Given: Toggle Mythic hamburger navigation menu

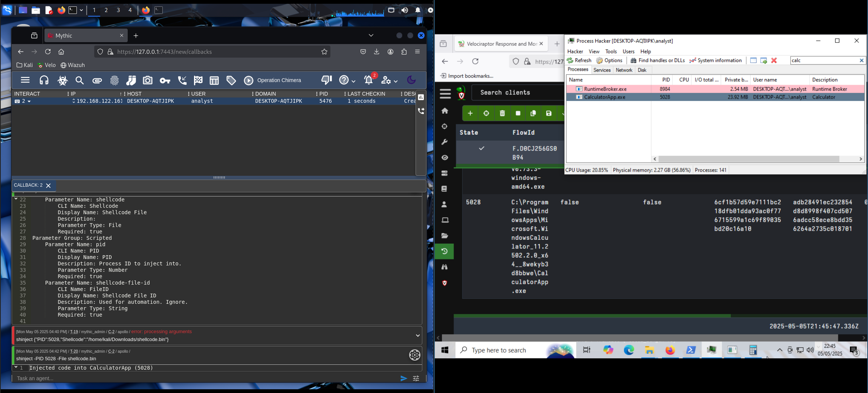Looking at the screenshot, I should pyautogui.click(x=25, y=80).
